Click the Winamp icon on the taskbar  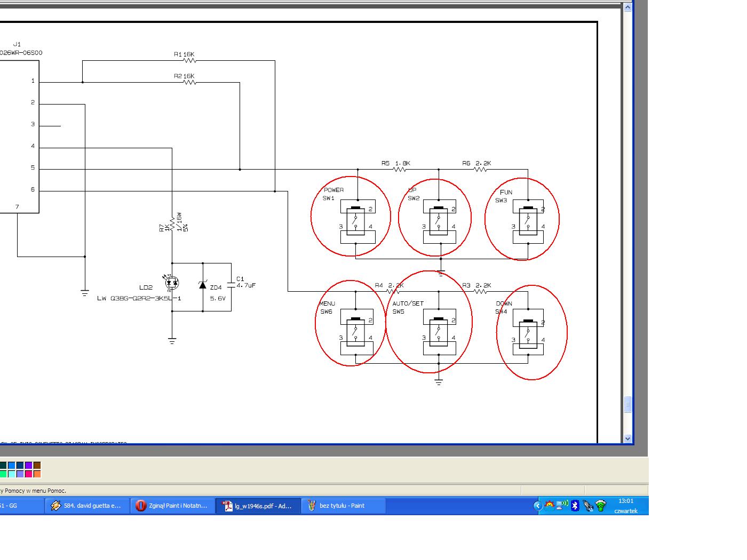[55, 506]
